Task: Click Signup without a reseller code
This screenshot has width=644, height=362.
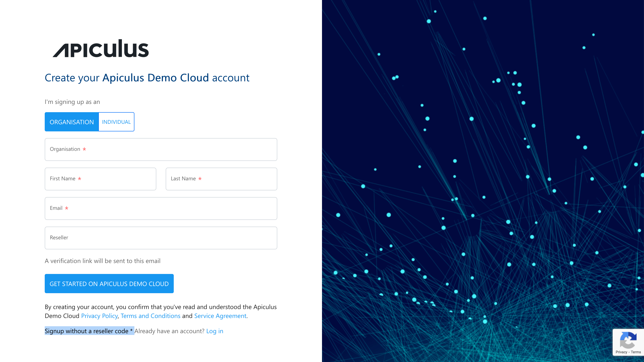Action: (x=89, y=331)
